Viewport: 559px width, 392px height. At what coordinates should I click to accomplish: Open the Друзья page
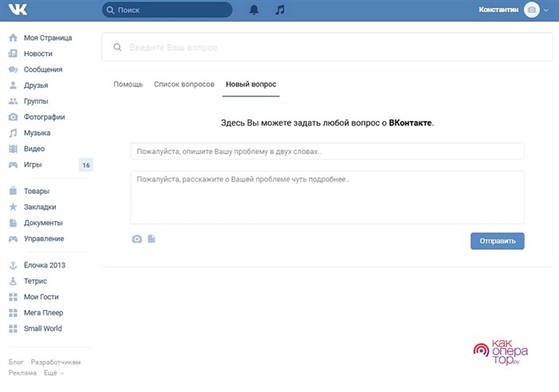coord(36,85)
